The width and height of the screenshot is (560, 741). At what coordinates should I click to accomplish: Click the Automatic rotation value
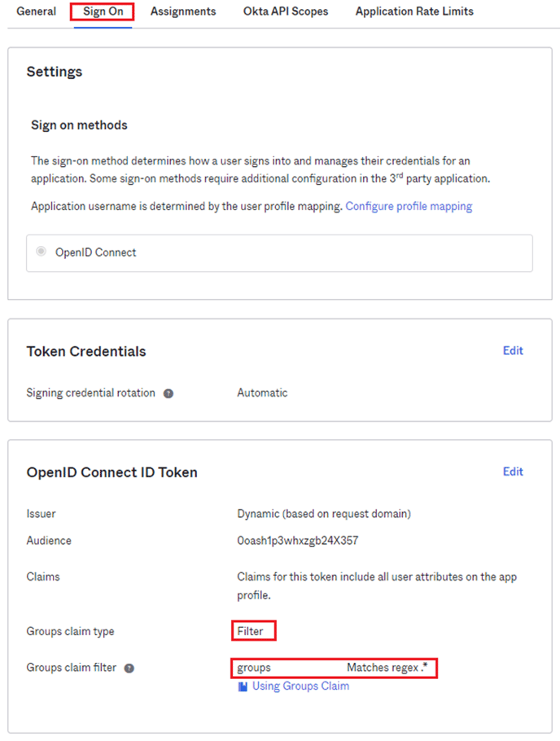262,392
